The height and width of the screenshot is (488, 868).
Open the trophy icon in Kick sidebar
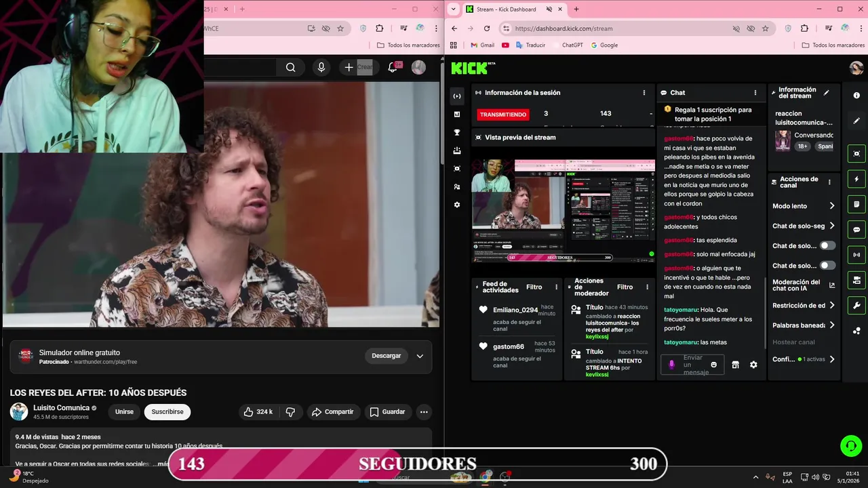[x=457, y=132]
